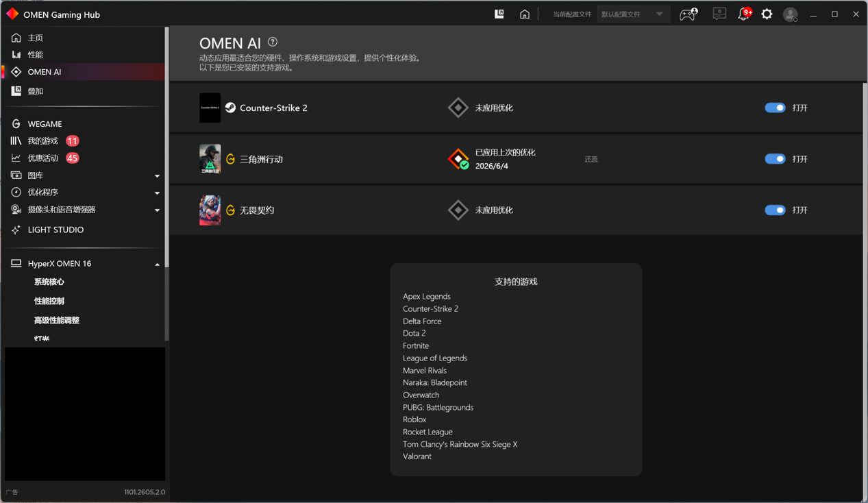The height and width of the screenshot is (503, 868).
Task: Click the laptop icon beside HyperX OMEN 16
Action: tap(16, 263)
